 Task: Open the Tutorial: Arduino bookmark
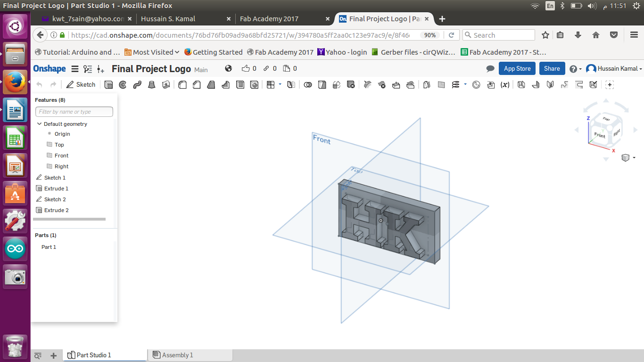coord(77,52)
